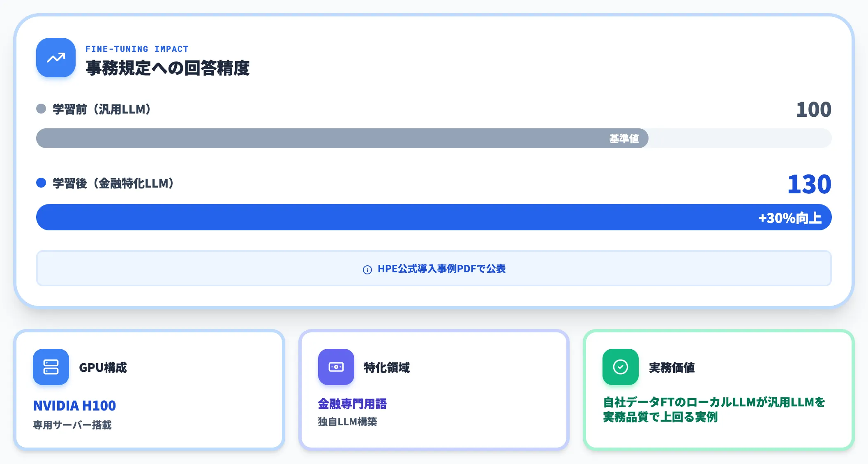This screenshot has width=868, height=464.
Task: Click the 実務価値 card title
Action: point(672,367)
